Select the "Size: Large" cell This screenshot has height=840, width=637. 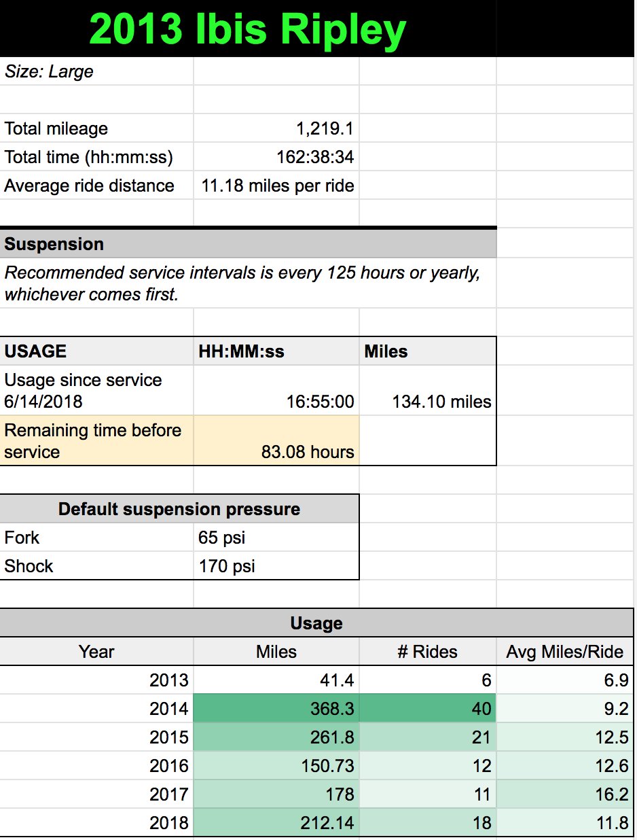[96, 71]
